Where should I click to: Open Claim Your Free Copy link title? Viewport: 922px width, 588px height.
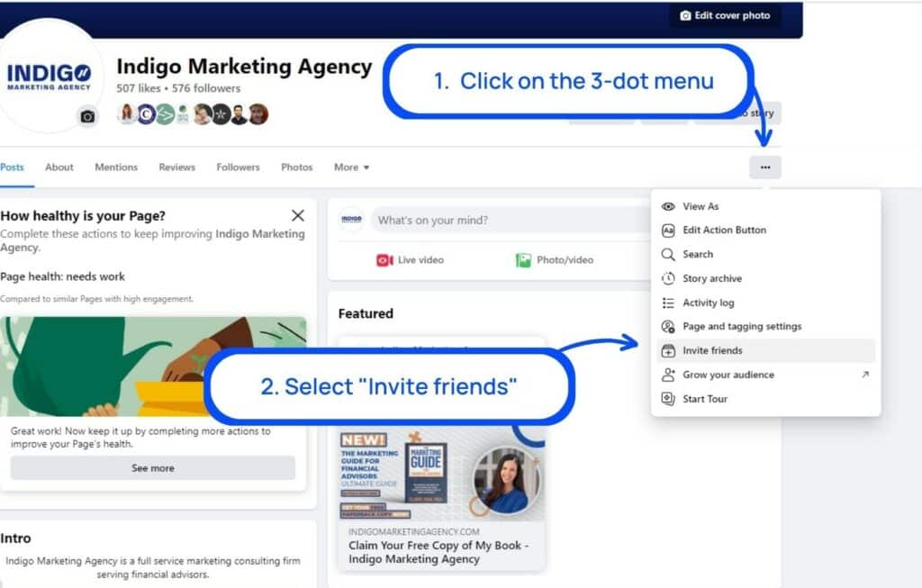tap(438, 553)
